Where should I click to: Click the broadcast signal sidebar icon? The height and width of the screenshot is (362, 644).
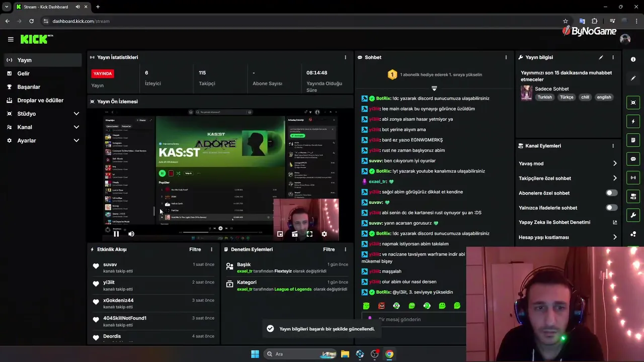click(x=633, y=177)
